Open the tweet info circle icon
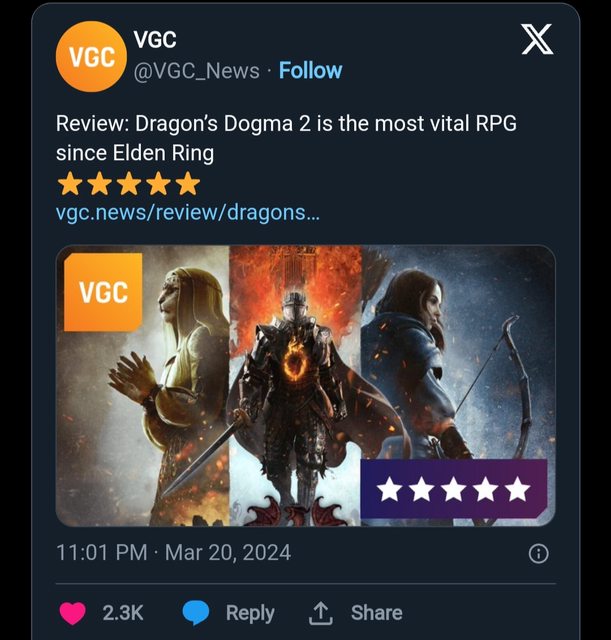Screen dimensions: 611x640 [x=538, y=553]
